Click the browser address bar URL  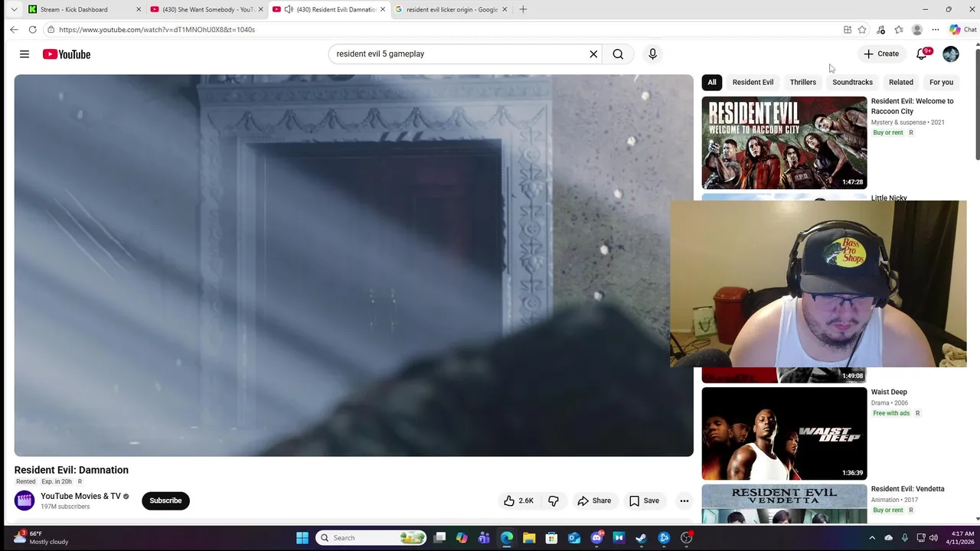(x=157, y=30)
